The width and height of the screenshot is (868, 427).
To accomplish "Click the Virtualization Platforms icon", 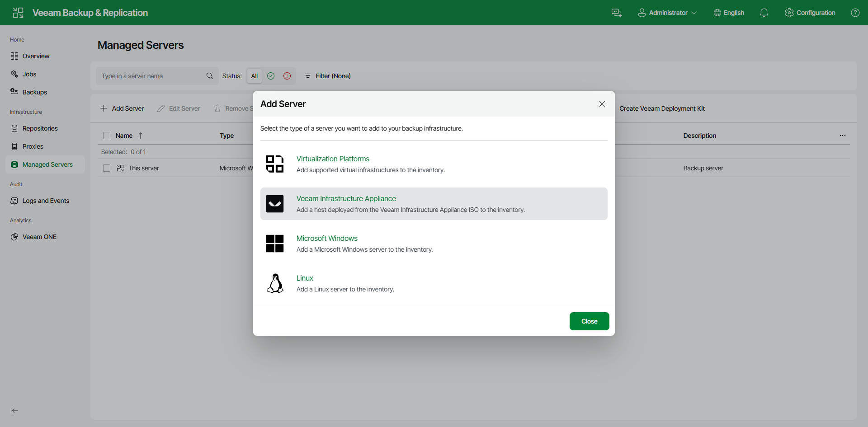I will point(275,164).
